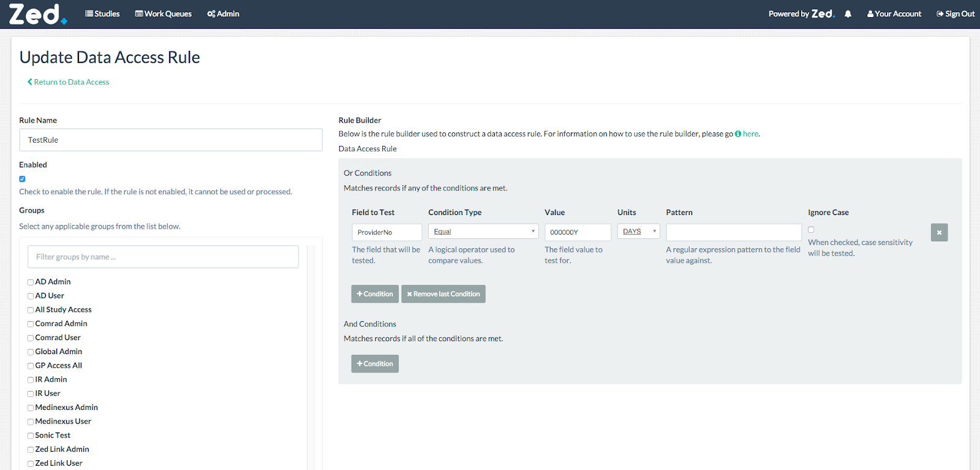
Task: Click Sign Out
Action: click(956, 13)
